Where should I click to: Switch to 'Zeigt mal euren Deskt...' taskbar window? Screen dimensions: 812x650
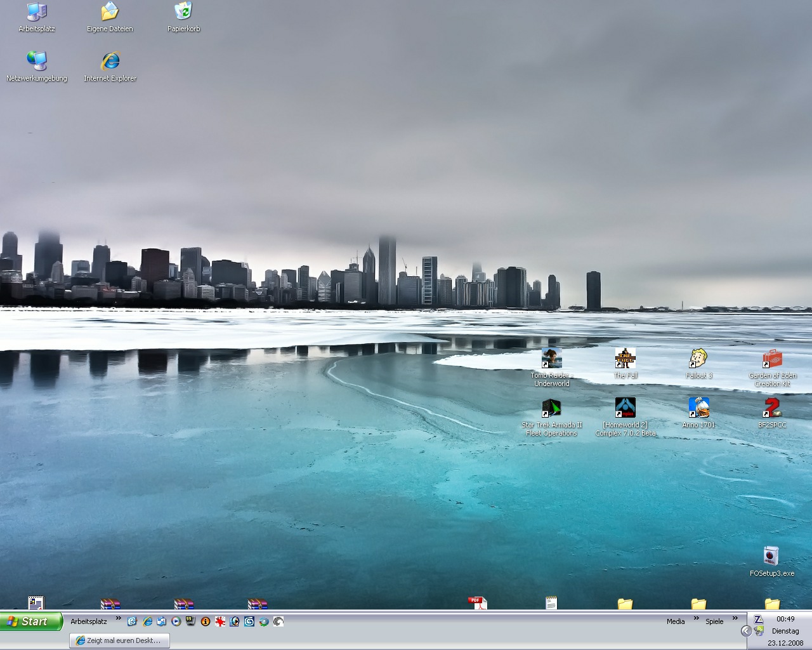(119, 640)
